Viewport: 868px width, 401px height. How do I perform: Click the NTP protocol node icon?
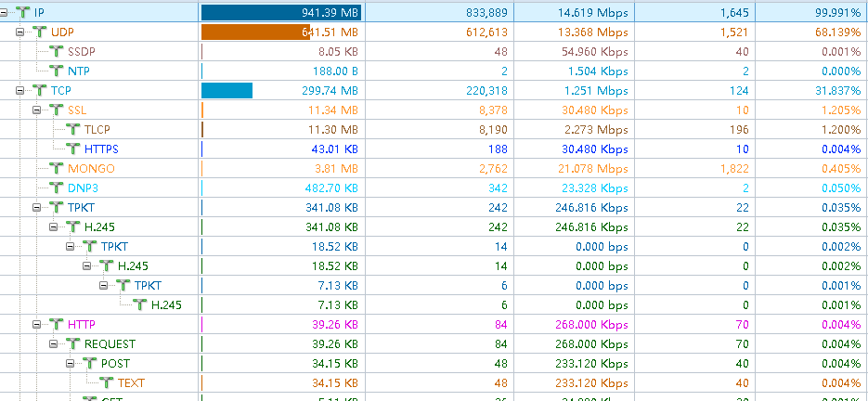point(57,71)
